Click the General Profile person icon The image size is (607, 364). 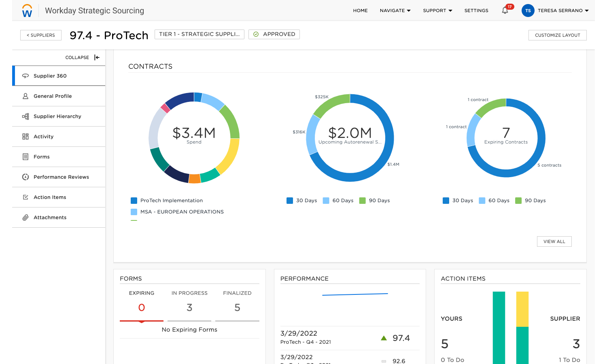coord(25,96)
